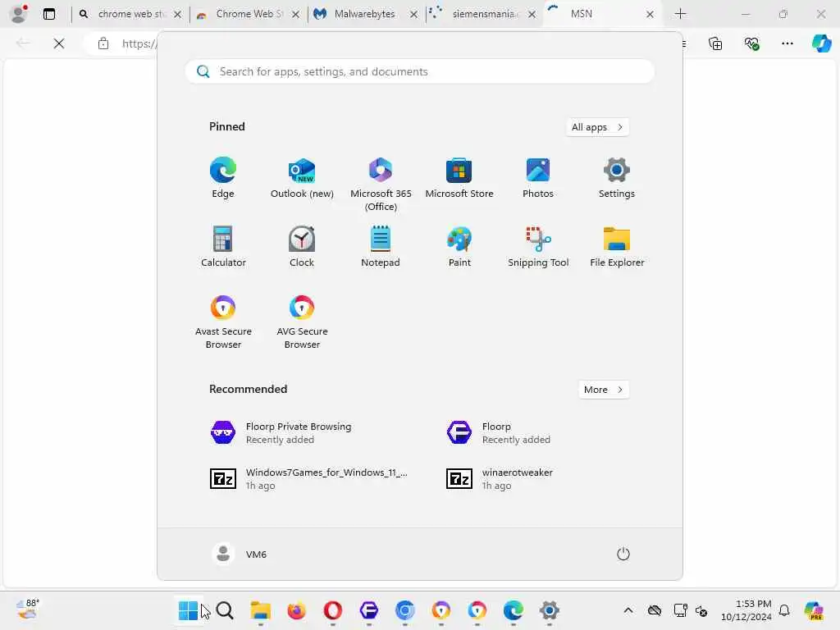Image resolution: width=840 pixels, height=630 pixels.
Task: Switch to the chrome web store search tab
Action: tap(130, 14)
